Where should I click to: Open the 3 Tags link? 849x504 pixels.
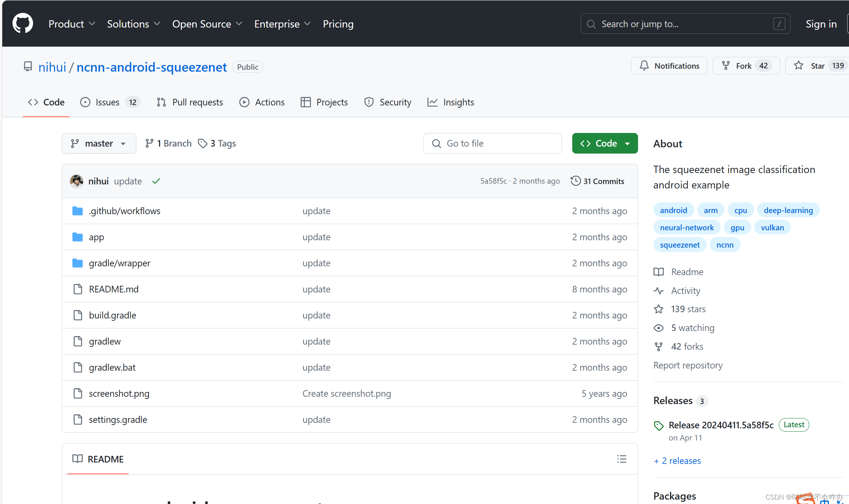(x=217, y=143)
